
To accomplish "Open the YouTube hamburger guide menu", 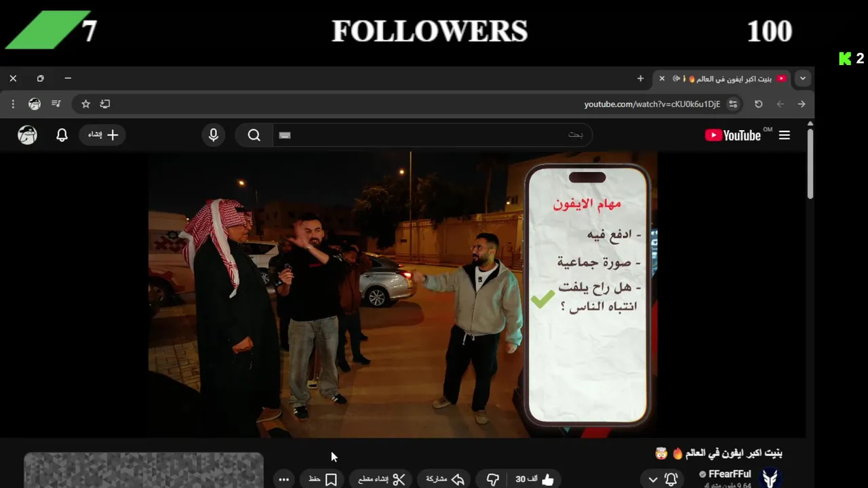I will tap(785, 135).
